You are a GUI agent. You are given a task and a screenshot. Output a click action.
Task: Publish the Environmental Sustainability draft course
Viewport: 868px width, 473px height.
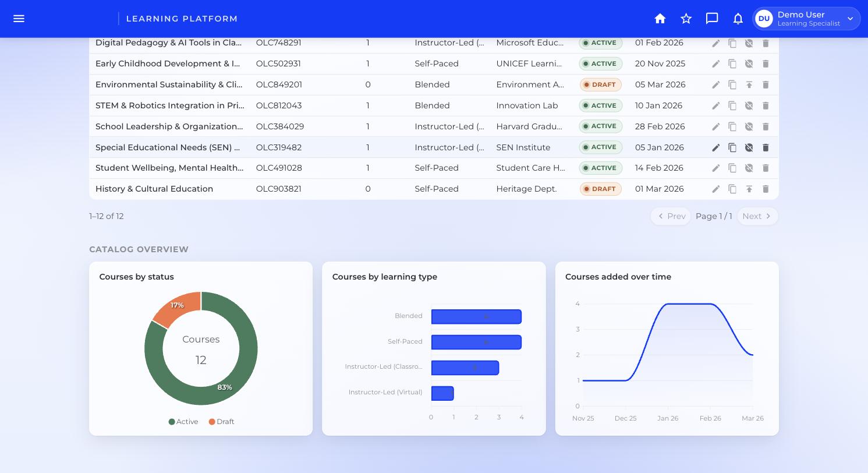[x=749, y=84]
